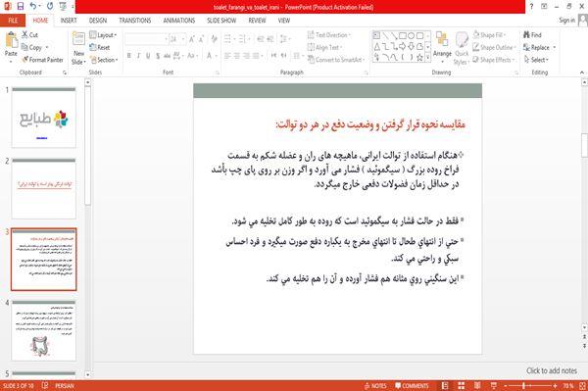Open Quick Styles gallery
This screenshot has width=588, height=391.
(x=462, y=48)
